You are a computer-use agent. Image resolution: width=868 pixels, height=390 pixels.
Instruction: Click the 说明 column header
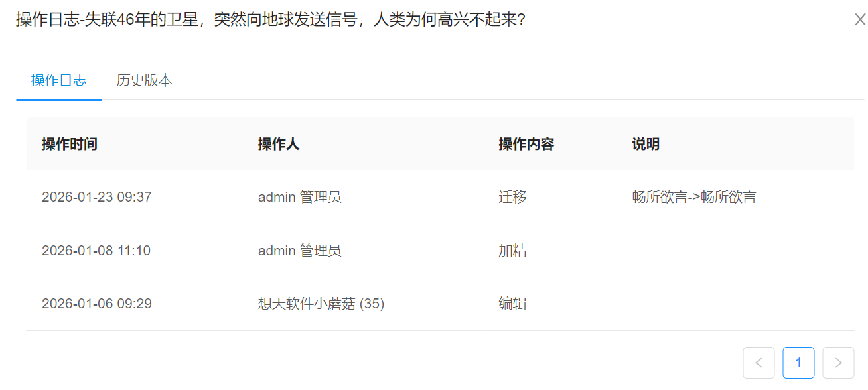tap(646, 144)
